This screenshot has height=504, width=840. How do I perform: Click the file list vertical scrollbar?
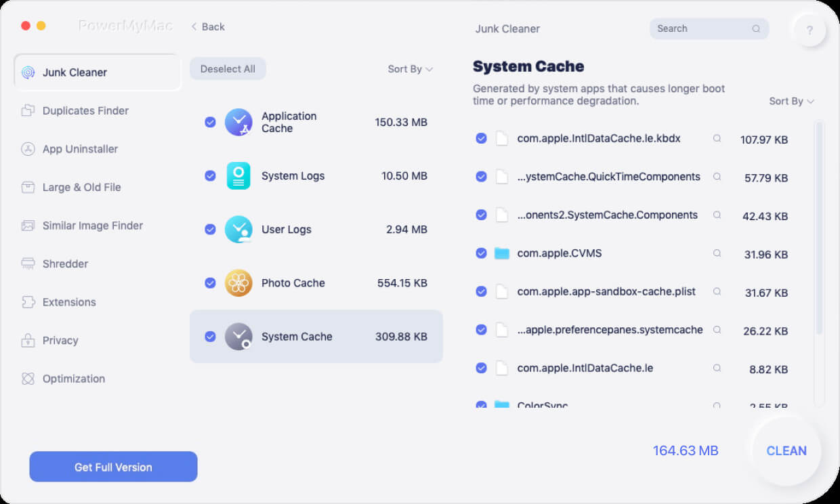818,228
